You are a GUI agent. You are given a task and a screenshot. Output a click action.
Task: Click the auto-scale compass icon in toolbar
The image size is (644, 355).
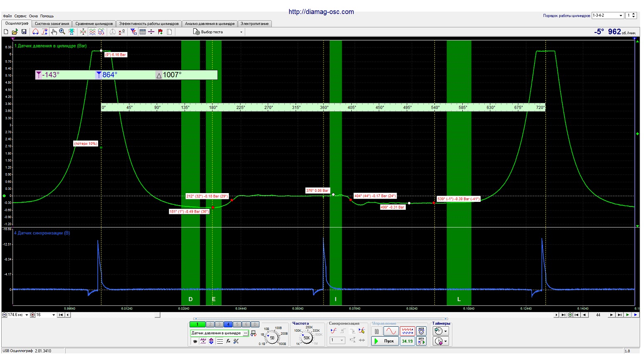pos(113,32)
